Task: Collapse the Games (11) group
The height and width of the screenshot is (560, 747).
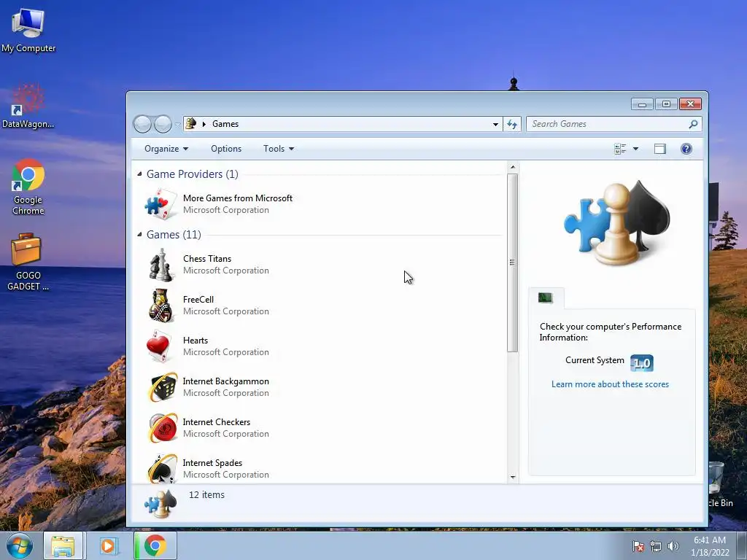Action: 139,235
